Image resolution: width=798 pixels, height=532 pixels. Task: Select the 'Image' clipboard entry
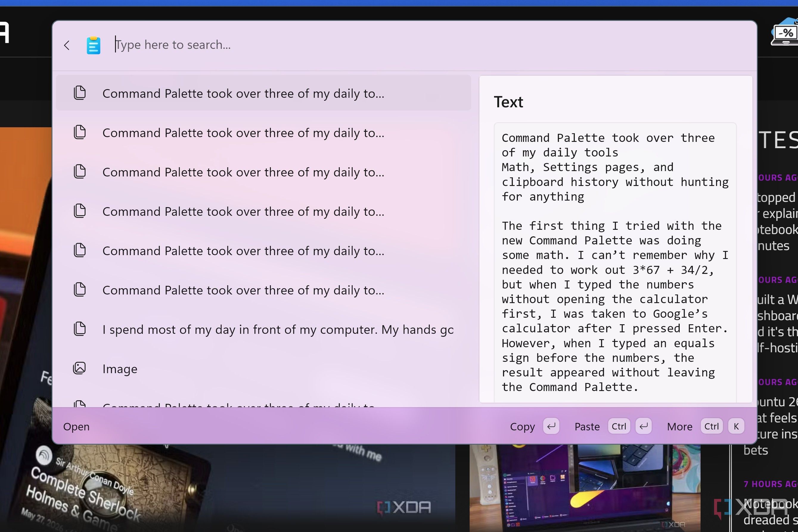[x=263, y=368]
